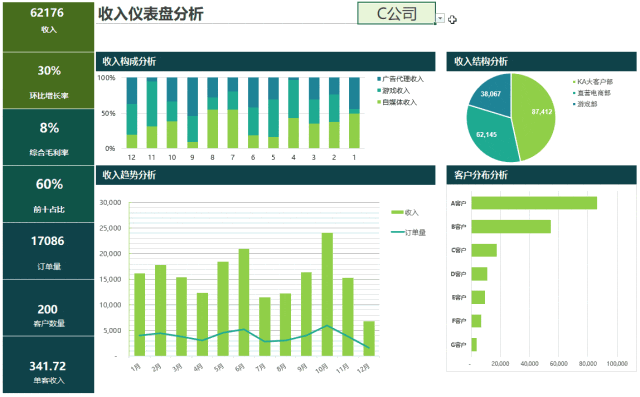Click the 100,000 axis label in customer chart
The height and width of the screenshot is (397, 640).
(617, 364)
